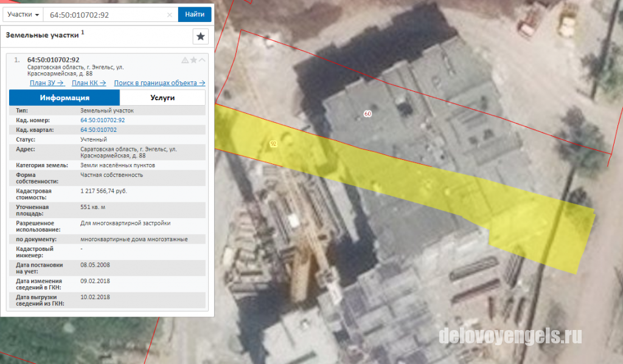This screenshot has height=364, width=623.
Task: Click the registration date 08.05.2008
Action: [x=95, y=265]
